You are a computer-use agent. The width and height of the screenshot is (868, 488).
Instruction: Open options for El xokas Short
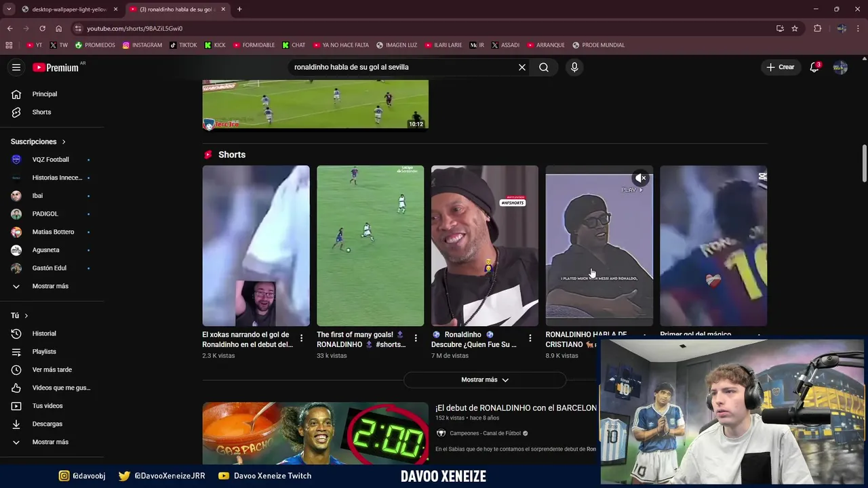click(x=302, y=338)
